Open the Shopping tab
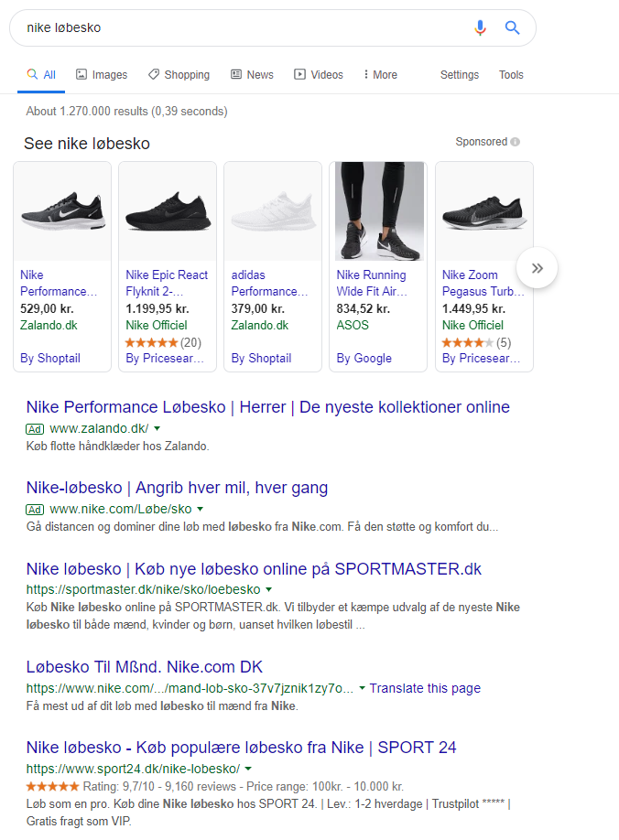Image resolution: width=619 pixels, height=840 pixels. [179, 74]
